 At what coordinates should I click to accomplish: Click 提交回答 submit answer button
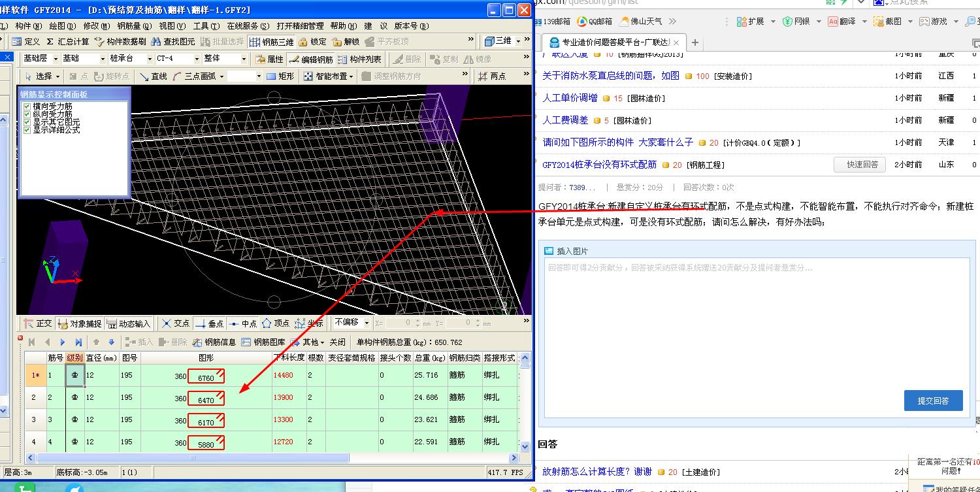click(x=933, y=401)
